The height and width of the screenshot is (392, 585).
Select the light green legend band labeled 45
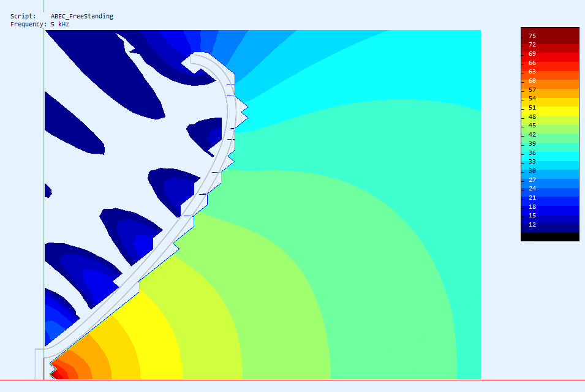(550, 129)
